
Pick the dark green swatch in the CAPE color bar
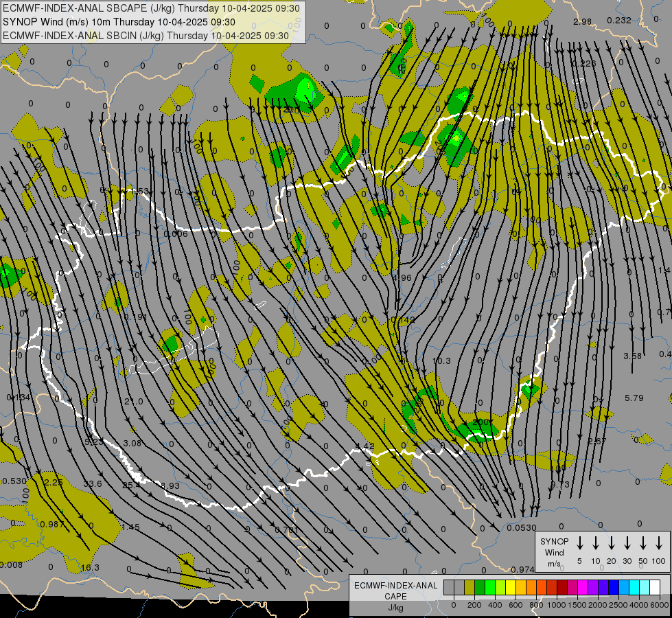[x=480, y=587]
